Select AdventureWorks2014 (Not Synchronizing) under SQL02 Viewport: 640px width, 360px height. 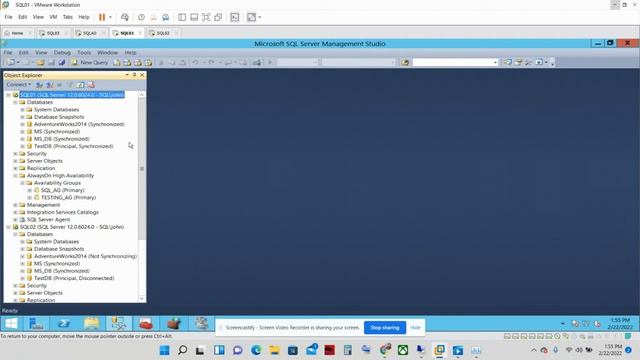click(85, 256)
